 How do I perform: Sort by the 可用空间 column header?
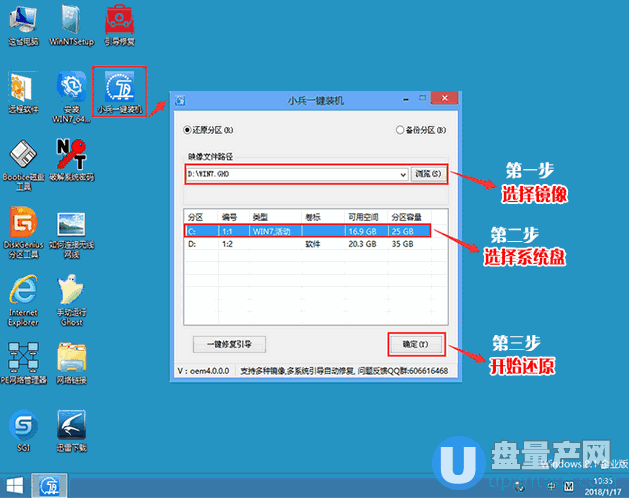point(361,216)
